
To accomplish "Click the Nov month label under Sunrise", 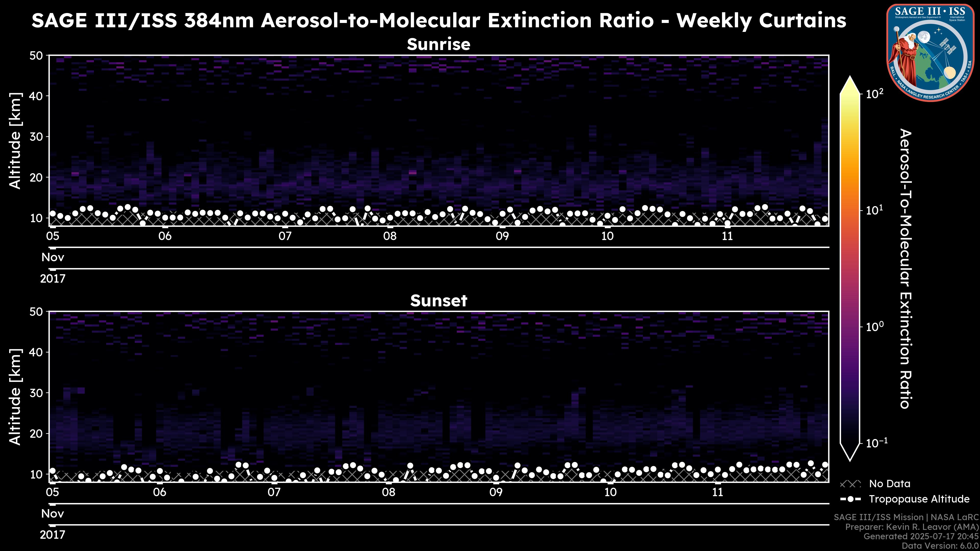I will 53,257.
